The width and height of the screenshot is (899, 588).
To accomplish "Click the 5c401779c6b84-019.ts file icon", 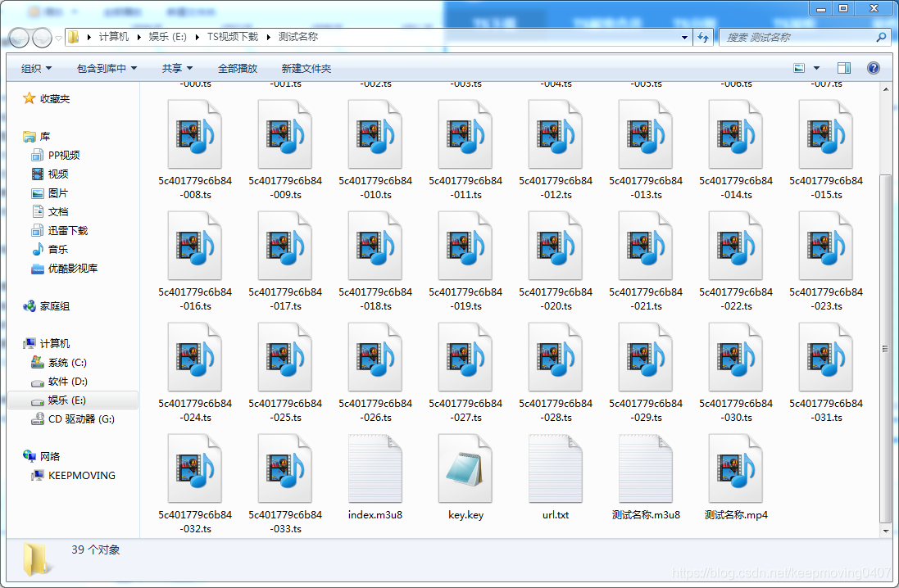I will tap(465, 246).
